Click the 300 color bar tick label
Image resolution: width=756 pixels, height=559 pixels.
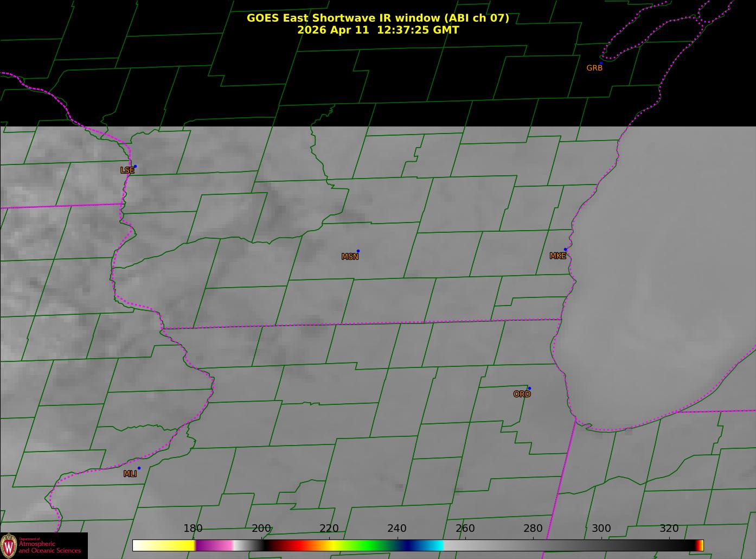(601, 529)
